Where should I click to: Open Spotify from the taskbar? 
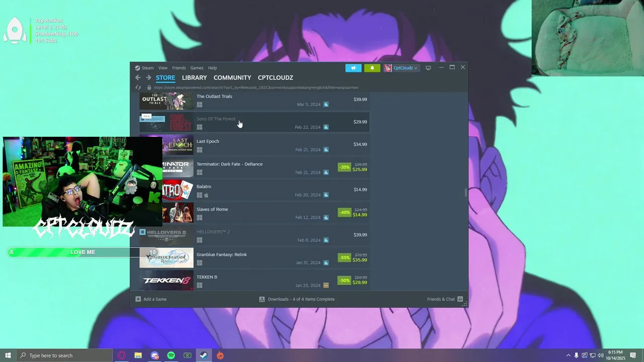[171, 355]
